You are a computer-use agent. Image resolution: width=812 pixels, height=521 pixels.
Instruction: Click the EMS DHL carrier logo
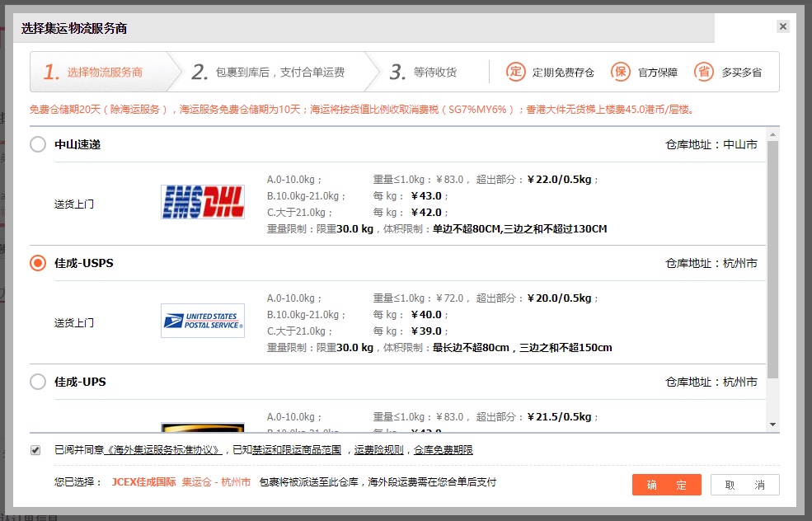pyautogui.click(x=203, y=202)
